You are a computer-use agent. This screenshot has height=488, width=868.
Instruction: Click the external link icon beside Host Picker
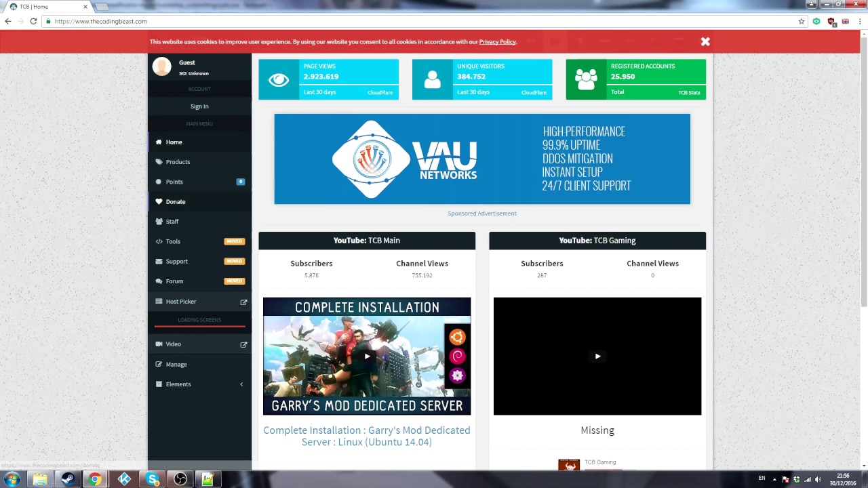tap(243, 302)
